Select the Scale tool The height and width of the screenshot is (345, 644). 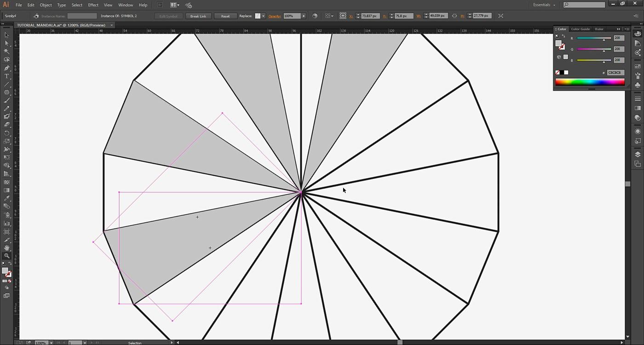[x=6, y=141]
